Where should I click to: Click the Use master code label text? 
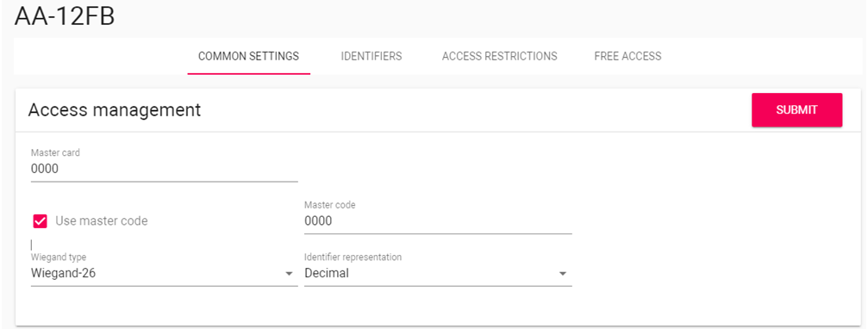click(x=102, y=221)
